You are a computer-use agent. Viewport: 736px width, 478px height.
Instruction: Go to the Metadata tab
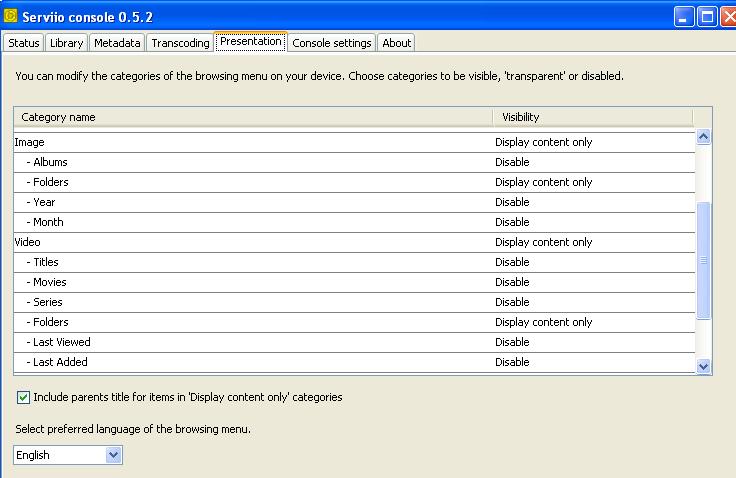point(117,43)
